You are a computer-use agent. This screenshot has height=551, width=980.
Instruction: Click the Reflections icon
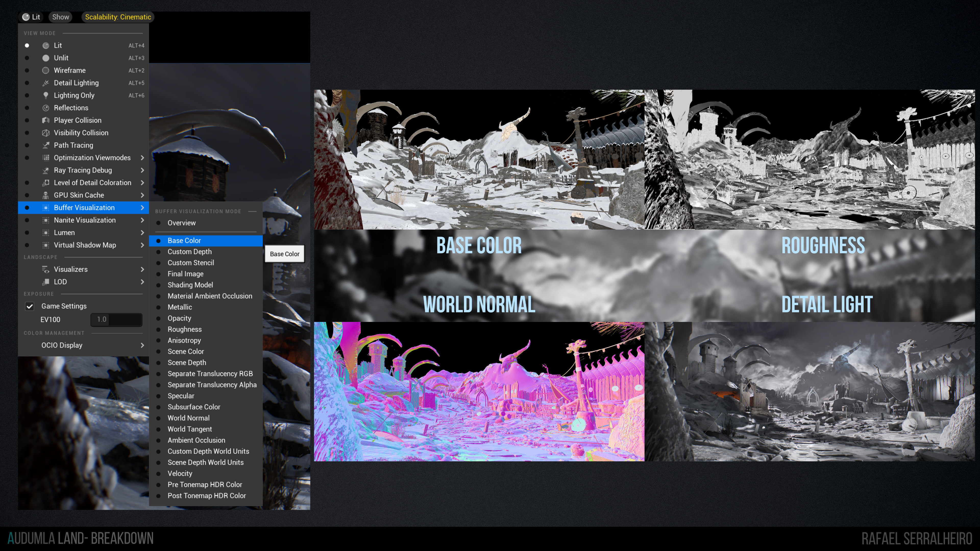click(x=46, y=108)
